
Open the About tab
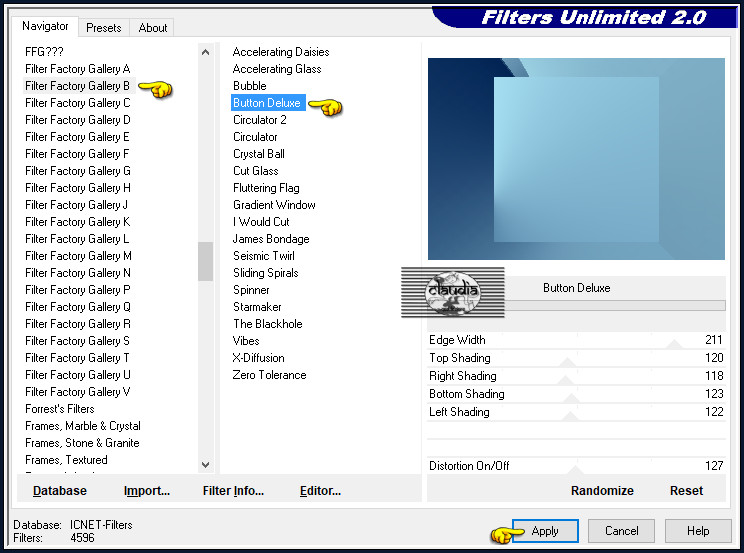[x=152, y=28]
